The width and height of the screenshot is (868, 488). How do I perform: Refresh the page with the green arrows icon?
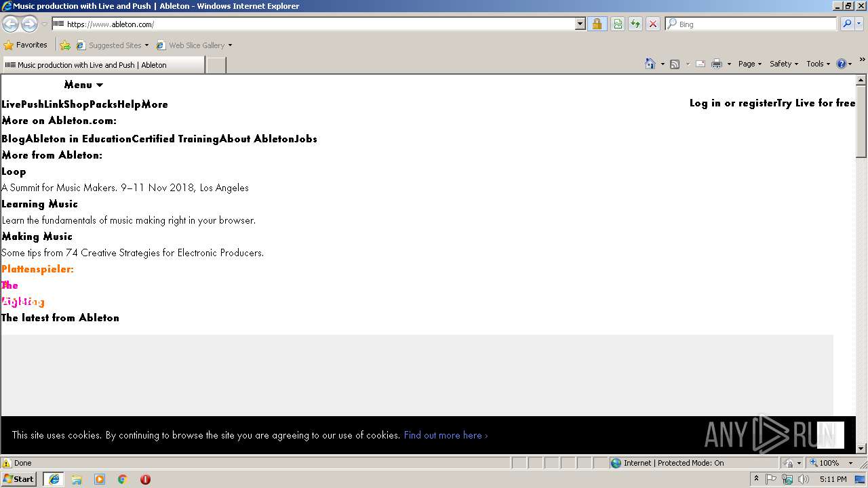(x=635, y=24)
